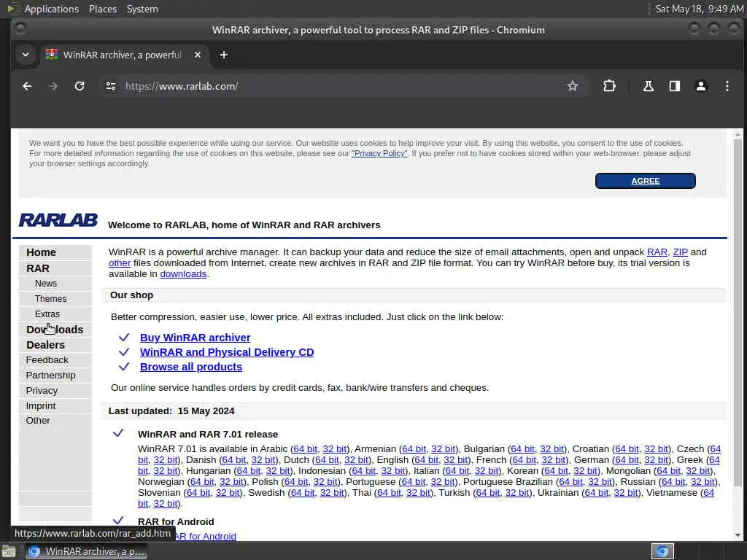Viewport: 747px width, 560px height.
Task: Open the Chromium three-dot menu
Action: coord(727,86)
